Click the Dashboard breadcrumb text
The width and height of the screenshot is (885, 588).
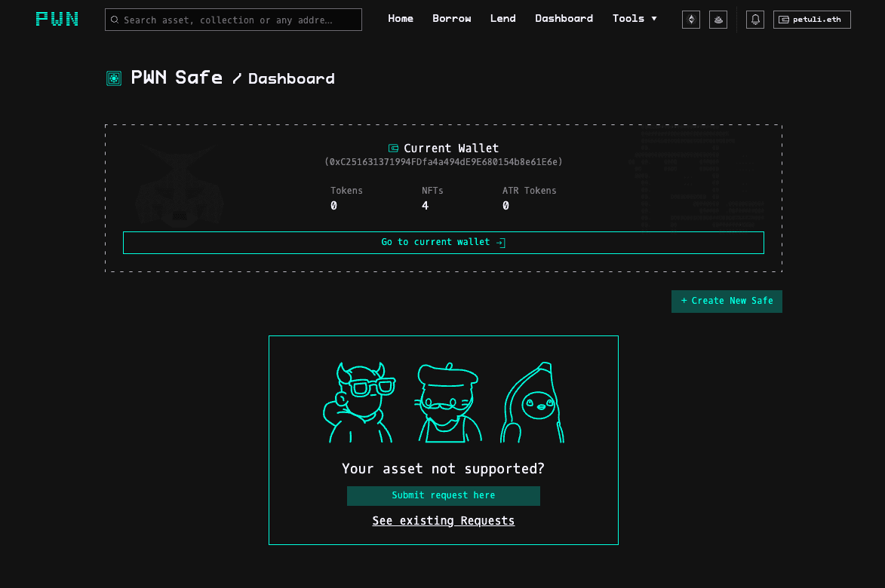pyautogui.click(x=291, y=78)
